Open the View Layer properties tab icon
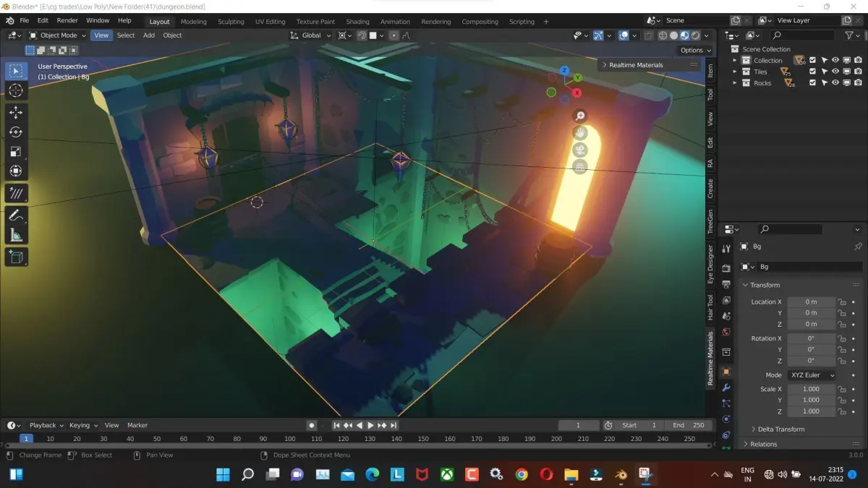The width and height of the screenshot is (868, 488). point(726,300)
